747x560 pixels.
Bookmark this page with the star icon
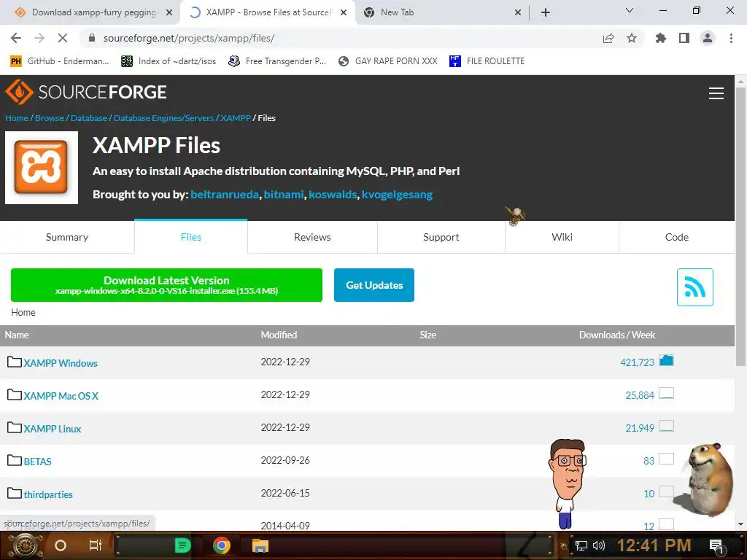click(x=632, y=38)
